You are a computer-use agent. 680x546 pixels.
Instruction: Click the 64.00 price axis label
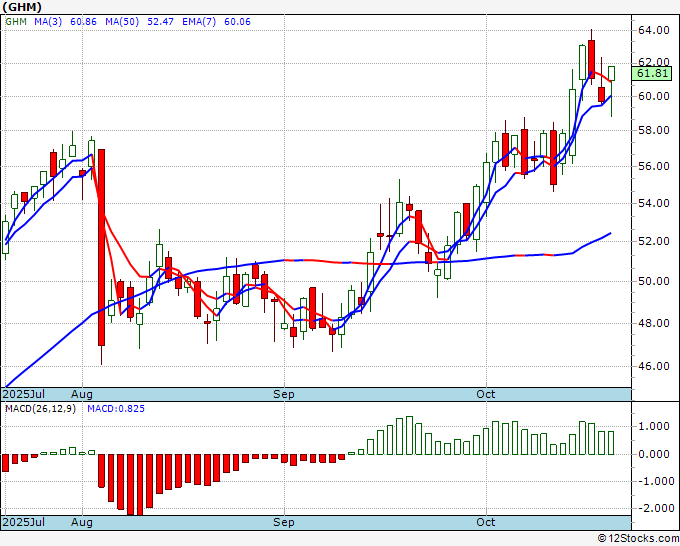click(x=654, y=30)
